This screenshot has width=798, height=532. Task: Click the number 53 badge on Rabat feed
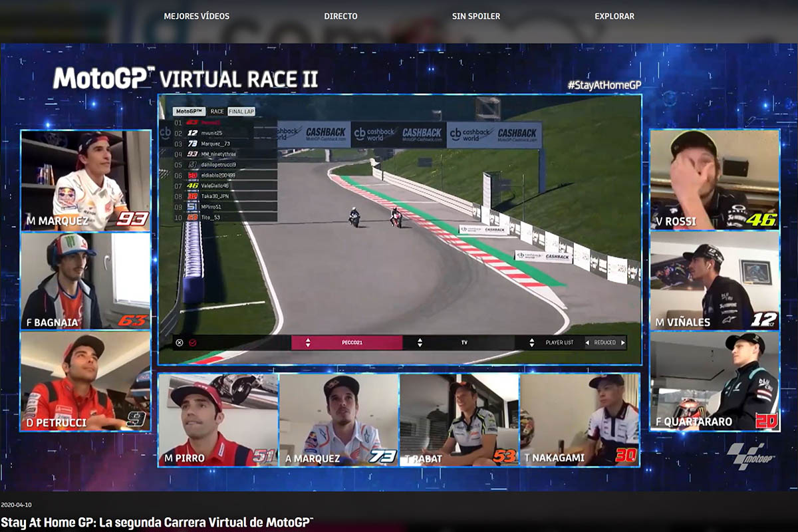pos(505,456)
